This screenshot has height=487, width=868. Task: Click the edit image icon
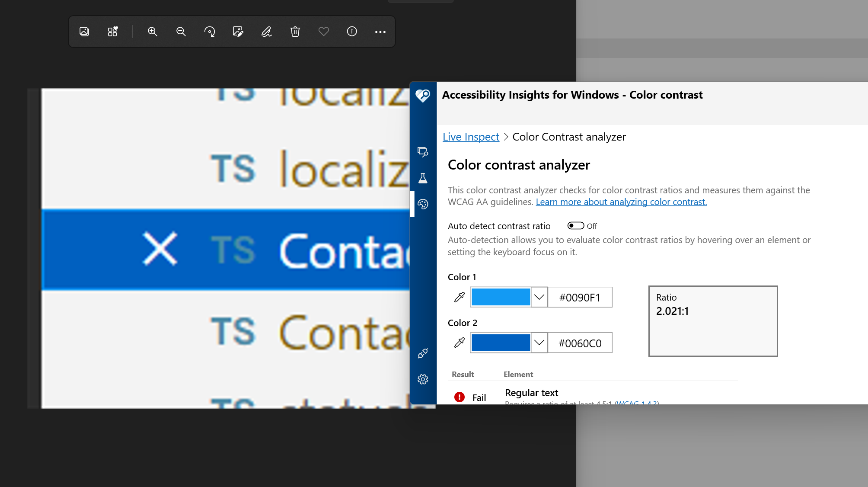[x=238, y=32]
